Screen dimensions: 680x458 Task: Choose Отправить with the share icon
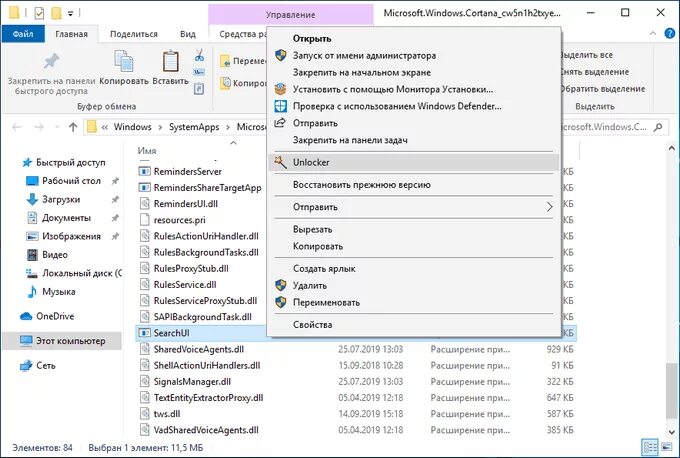tap(414, 123)
